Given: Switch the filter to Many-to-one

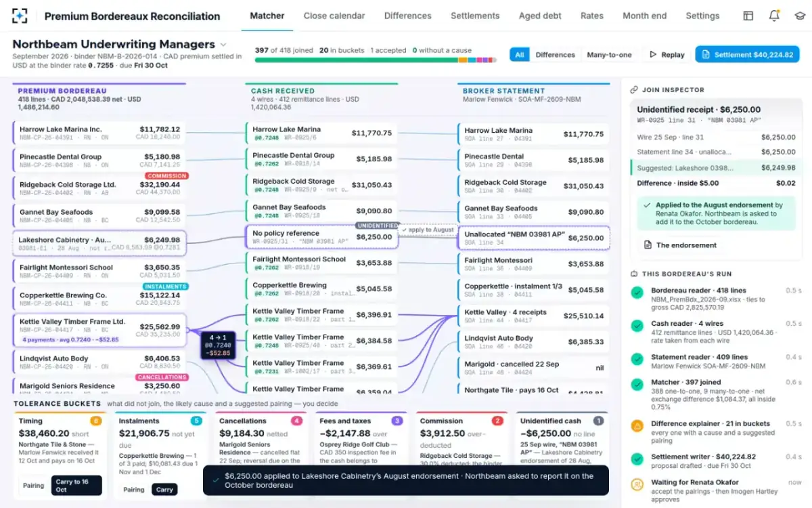Looking at the screenshot, I should [x=609, y=55].
